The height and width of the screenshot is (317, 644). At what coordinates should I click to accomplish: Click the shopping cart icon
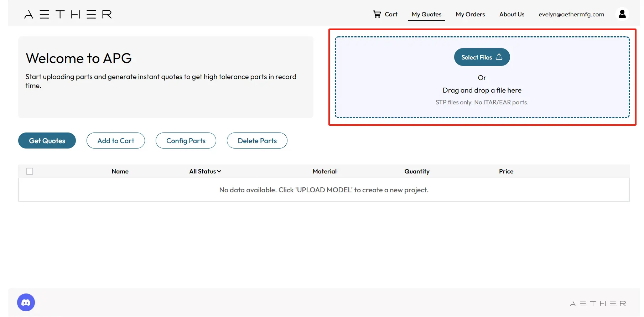coord(377,14)
